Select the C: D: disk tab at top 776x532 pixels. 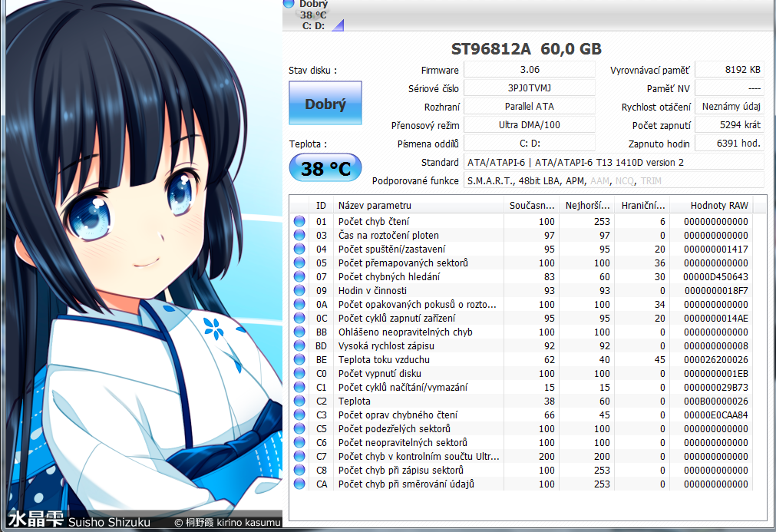pos(313,15)
